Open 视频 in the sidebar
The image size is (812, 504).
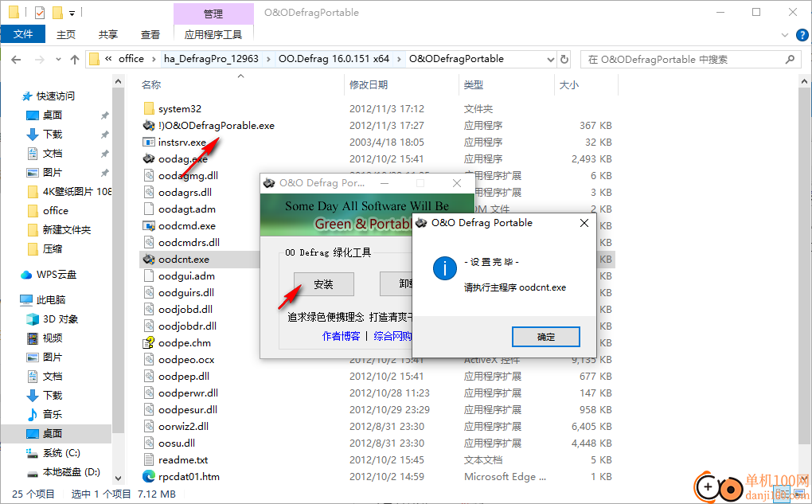tap(53, 338)
